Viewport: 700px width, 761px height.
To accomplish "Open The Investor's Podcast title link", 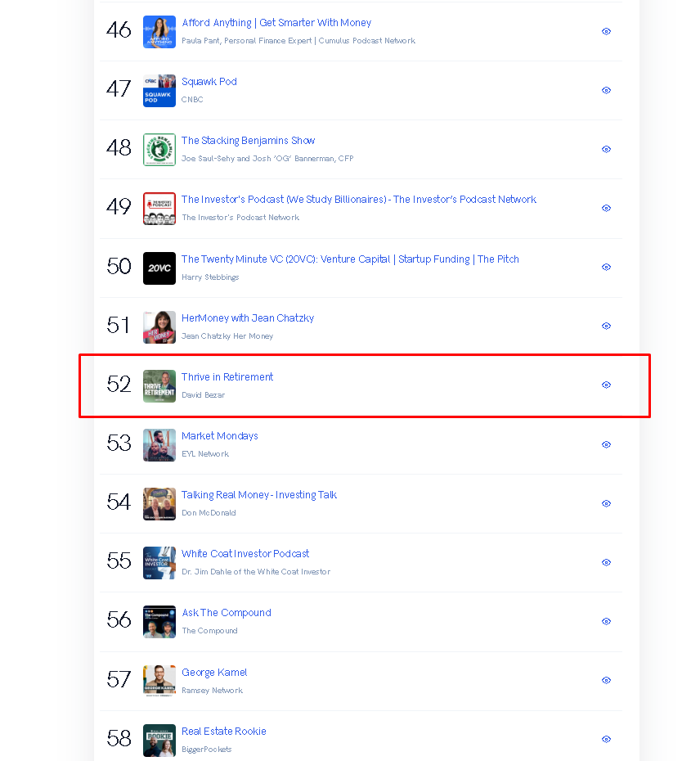I will 358,200.
